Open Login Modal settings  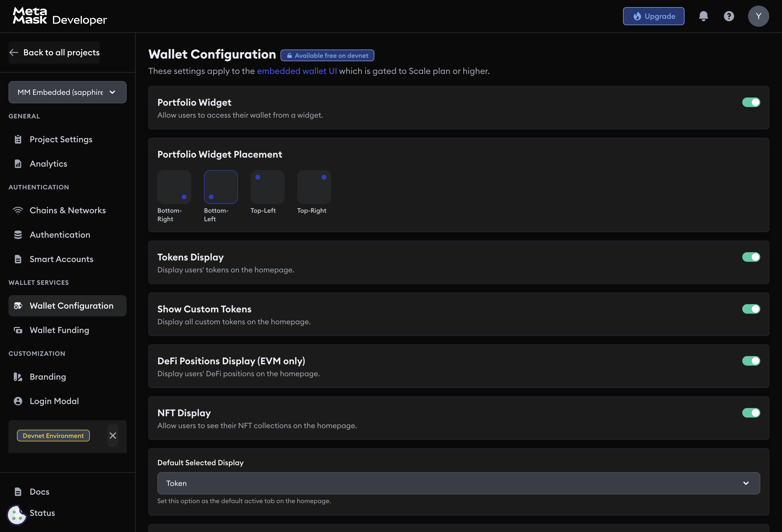(67, 401)
